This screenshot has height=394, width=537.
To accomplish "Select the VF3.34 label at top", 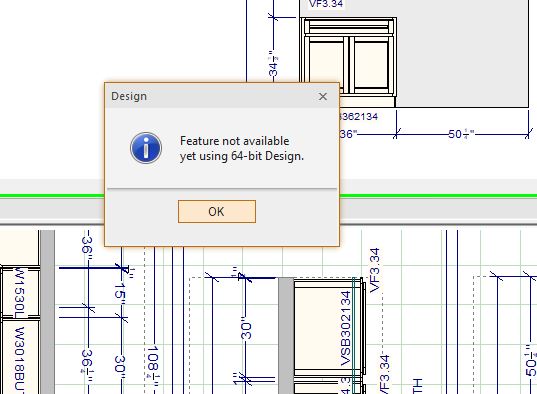I will coord(325,4).
